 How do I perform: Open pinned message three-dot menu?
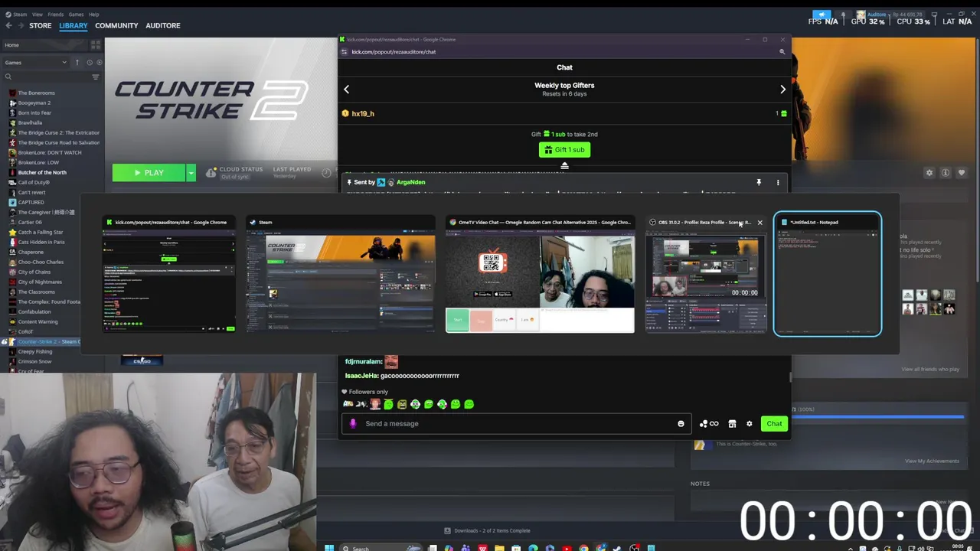tap(778, 183)
